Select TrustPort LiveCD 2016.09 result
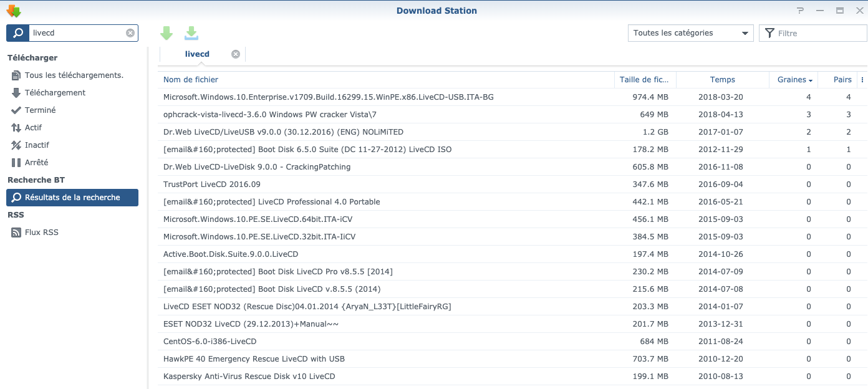This screenshot has height=389, width=868. [x=513, y=185]
